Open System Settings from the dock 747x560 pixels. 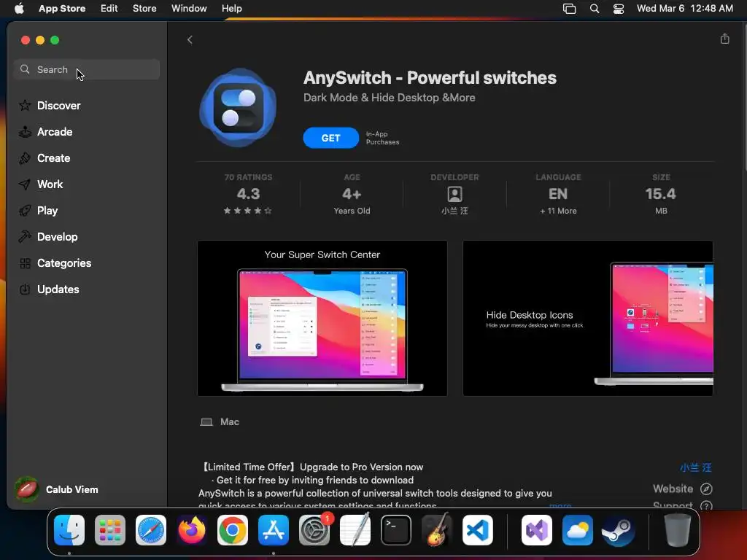point(314,530)
